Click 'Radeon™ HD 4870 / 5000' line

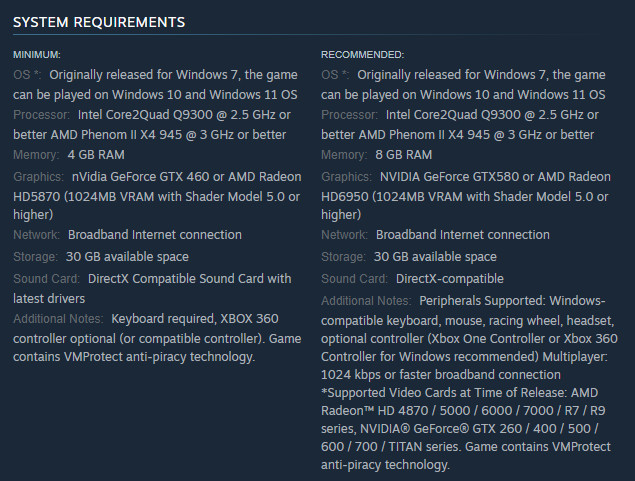(463, 411)
